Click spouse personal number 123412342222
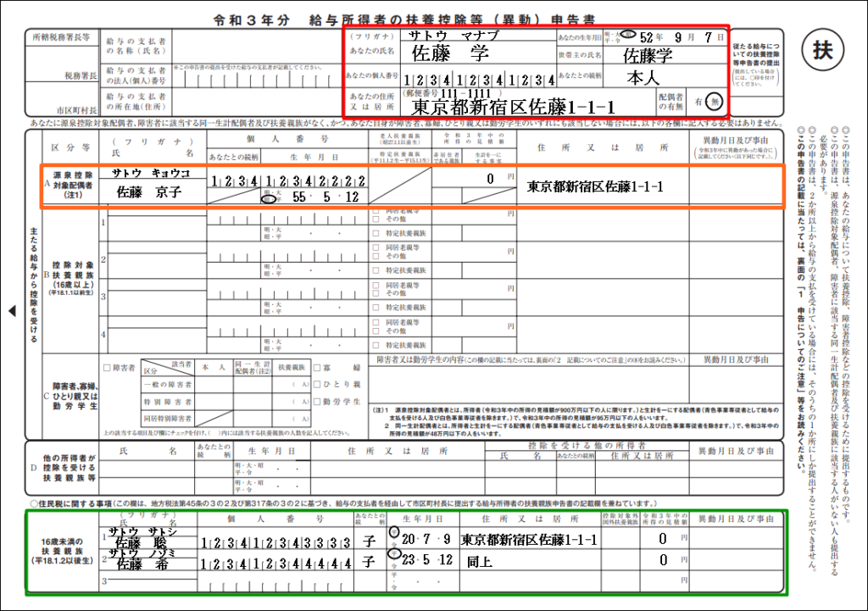The height and width of the screenshot is (611, 868). pos(288,181)
